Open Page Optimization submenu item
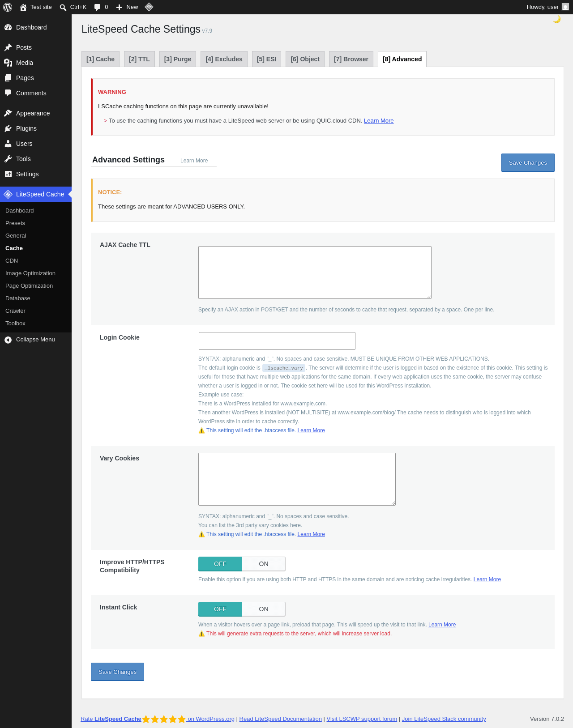Viewport: 573px width, 728px height. (x=29, y=286)
